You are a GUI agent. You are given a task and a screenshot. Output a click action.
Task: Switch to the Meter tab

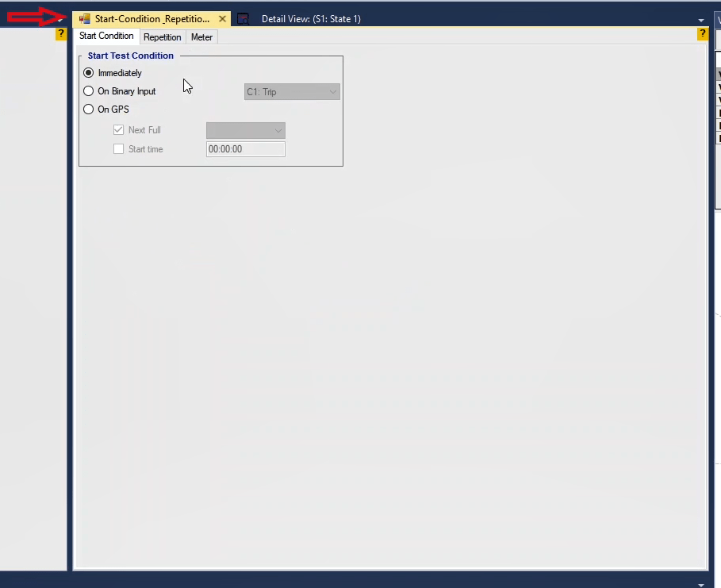(201, 37)
